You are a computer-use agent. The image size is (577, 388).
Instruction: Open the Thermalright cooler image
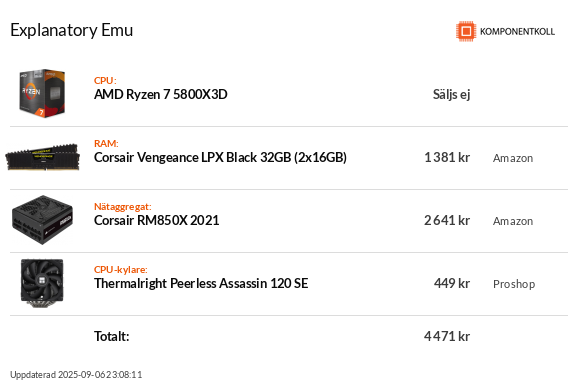pos(42,283)
